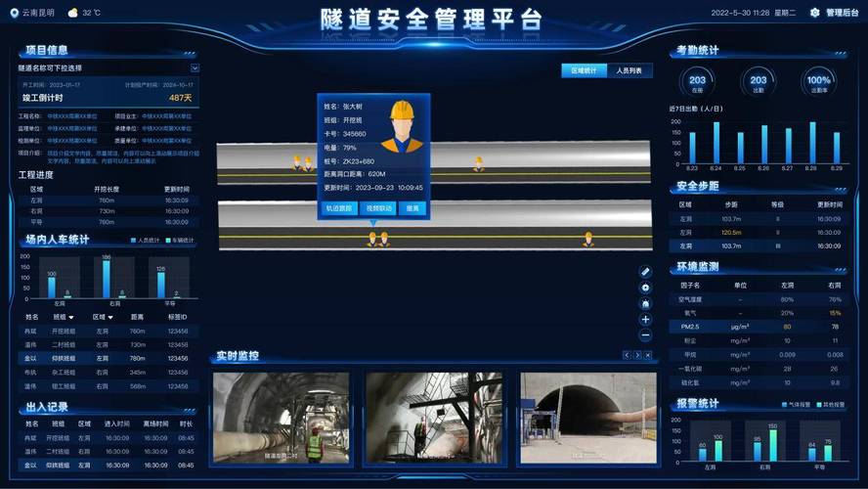Image resolution: width=868 pixels, height=489 pixels.
Task: Click the location pin icon beside 云南昆明
Action: [x=15, y=13]
